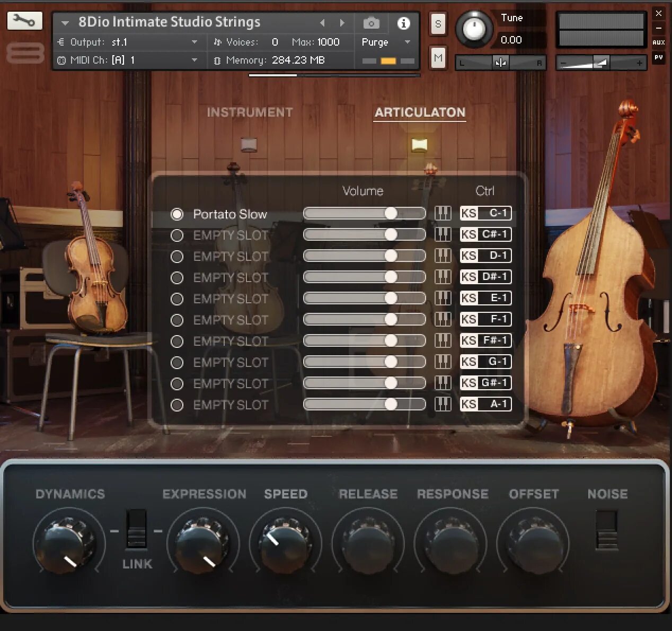Select the radio for KS C#-1 slot
The width and height of the screenshot is (672, 631).
pos(177,235)
